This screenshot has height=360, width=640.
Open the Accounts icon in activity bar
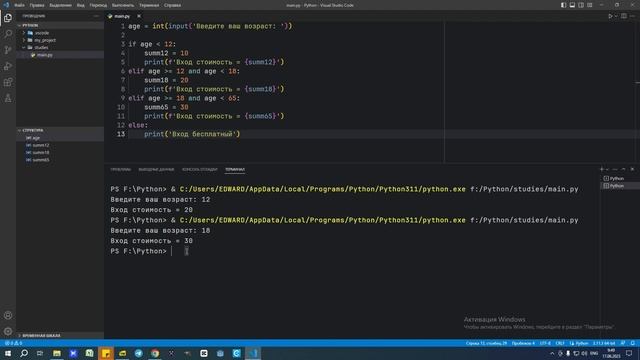click(8, 316)
